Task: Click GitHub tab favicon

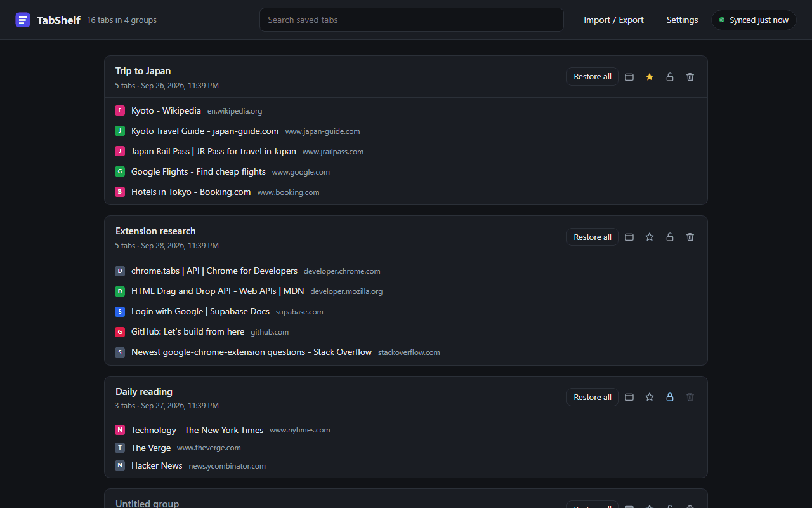Action: coord(120,332)
